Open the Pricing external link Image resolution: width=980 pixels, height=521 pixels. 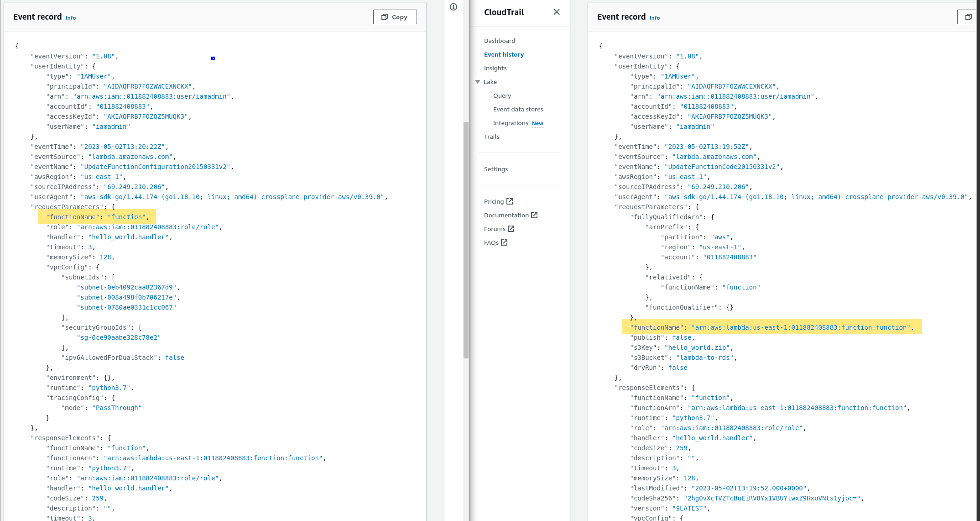[x=498, y=201]
